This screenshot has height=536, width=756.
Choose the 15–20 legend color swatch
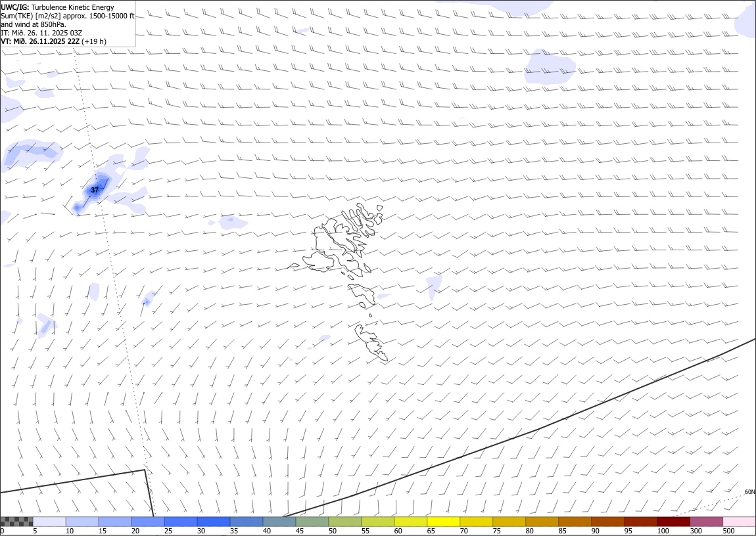(115, 522)
